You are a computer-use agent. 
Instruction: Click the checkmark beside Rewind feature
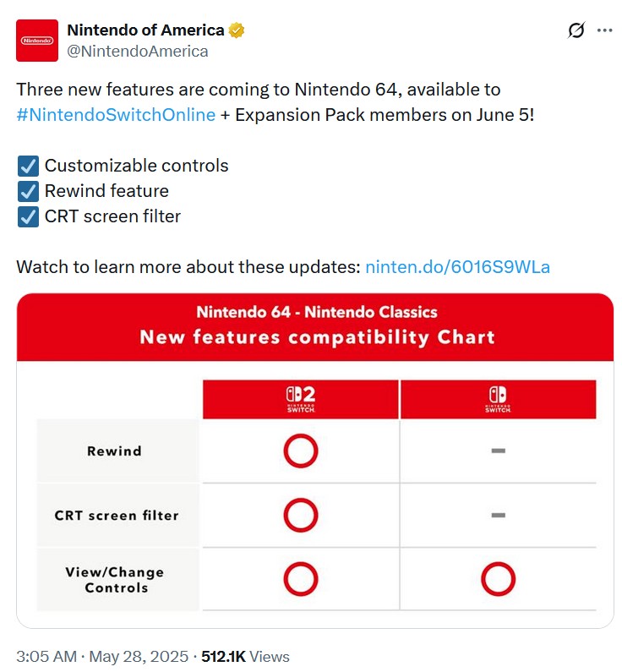[x=28, y=191]
